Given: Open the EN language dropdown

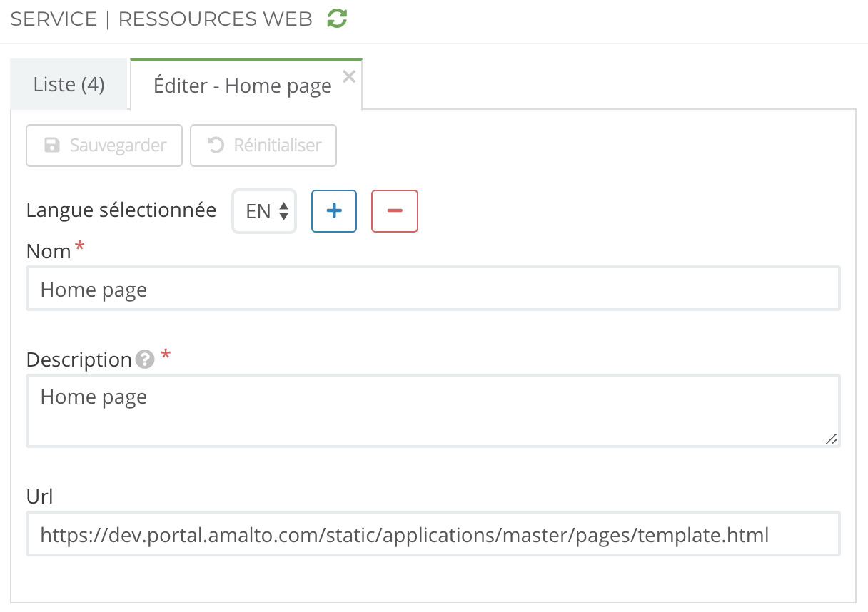Looking at the screenshot, I should (x=265, y=211).
